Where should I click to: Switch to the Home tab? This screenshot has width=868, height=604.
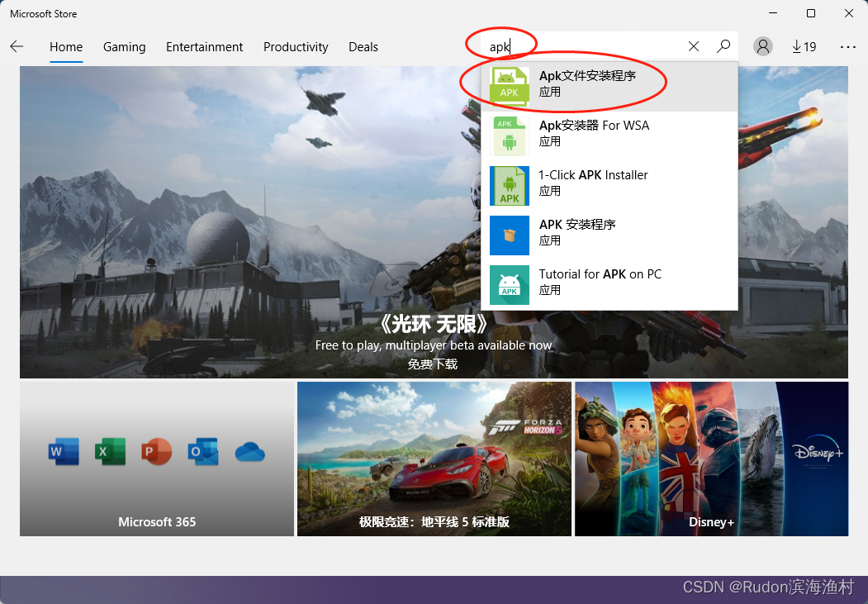[66, 47]
